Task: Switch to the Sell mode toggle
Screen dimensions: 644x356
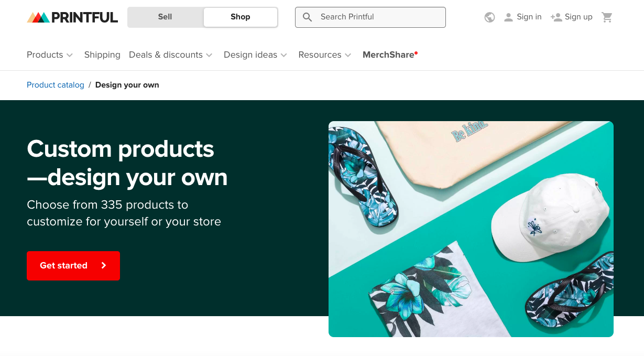Action: coord(165,17)
